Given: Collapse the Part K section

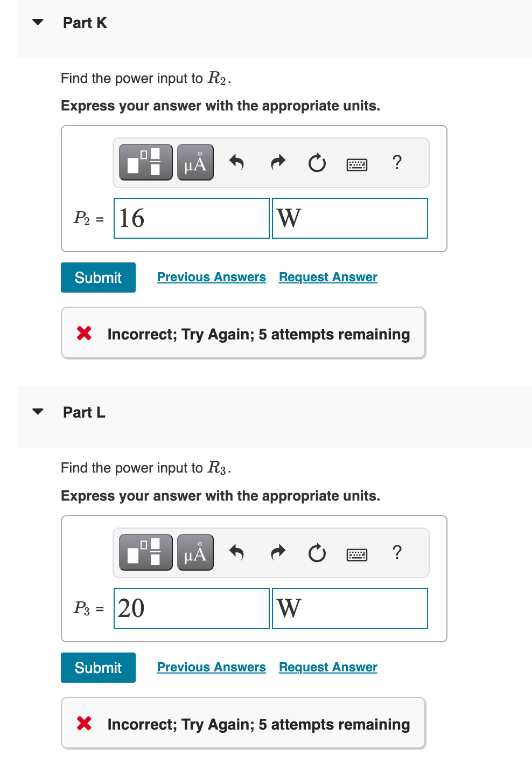Looking at the screenshot, I should 37,22.
